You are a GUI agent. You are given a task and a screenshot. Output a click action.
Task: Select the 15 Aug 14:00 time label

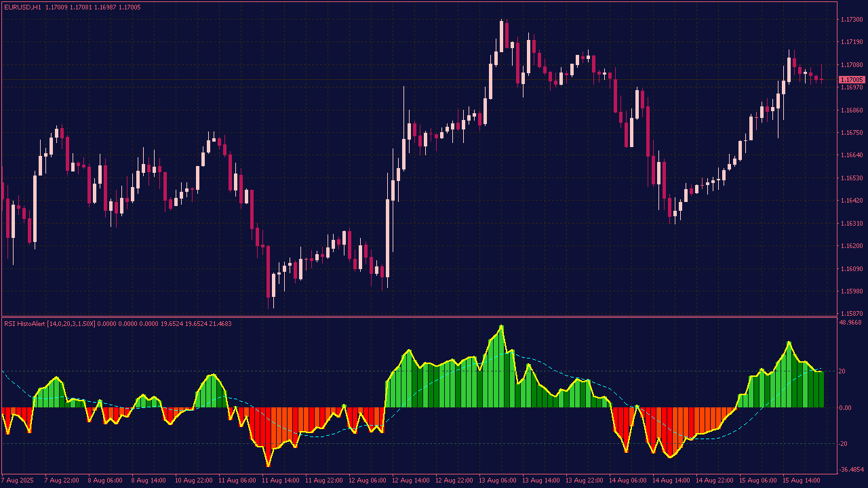pyautogui.click(x=801, y=481)
